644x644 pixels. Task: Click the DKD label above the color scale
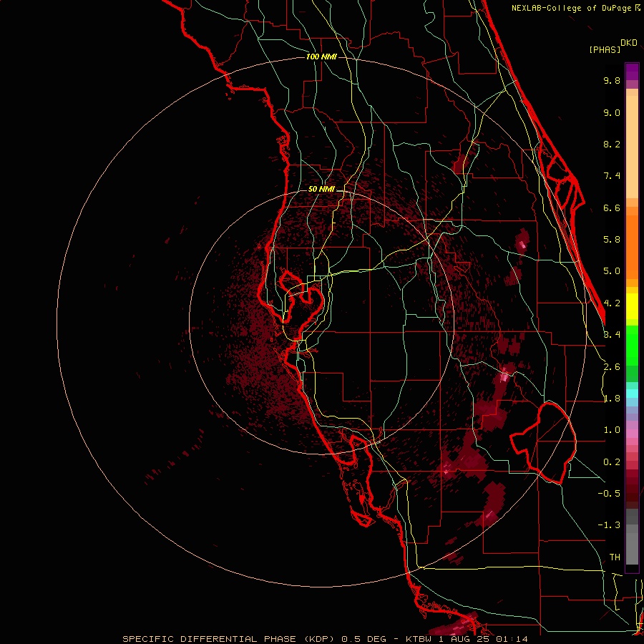(629, 43)
